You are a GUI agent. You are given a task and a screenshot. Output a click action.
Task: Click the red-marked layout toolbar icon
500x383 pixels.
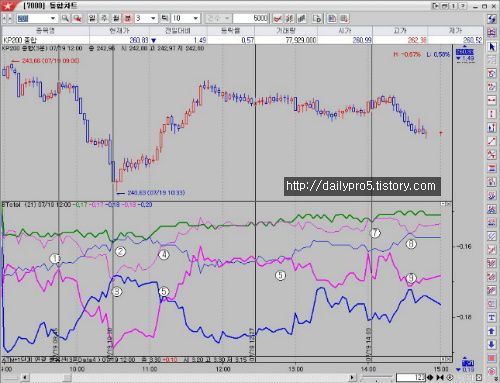tap(344, 18)
